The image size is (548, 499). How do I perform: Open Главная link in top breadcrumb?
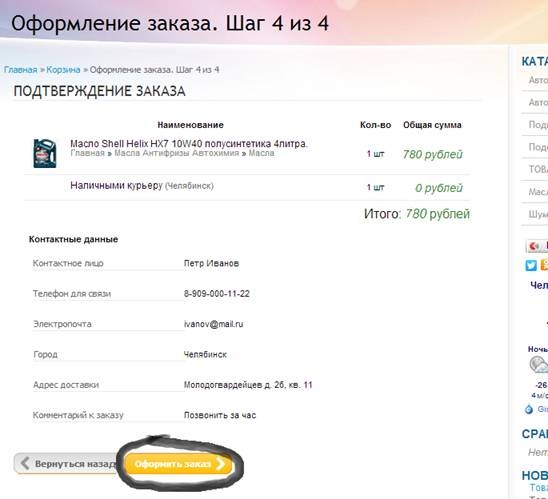pos(21,70)
